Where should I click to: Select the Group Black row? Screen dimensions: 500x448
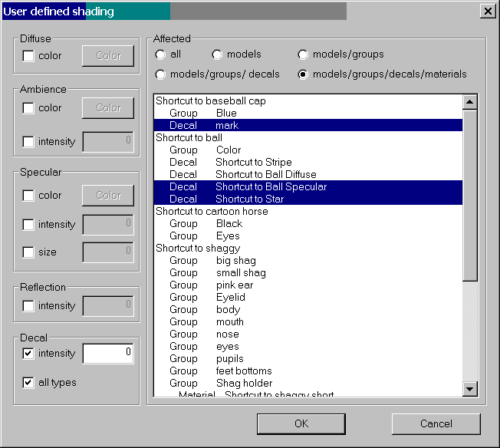click(x=308, y=224)
